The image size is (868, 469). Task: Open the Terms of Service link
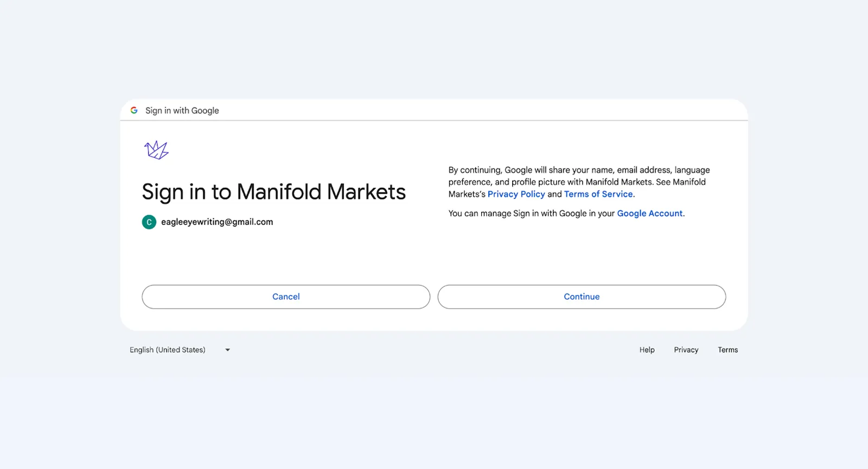click(598, 194)
